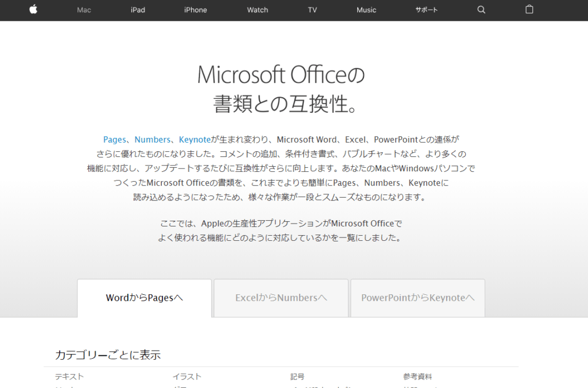Viewport: 588px width, 388px height.
Task: Open the Mac menu item
Action: [84, 10]
